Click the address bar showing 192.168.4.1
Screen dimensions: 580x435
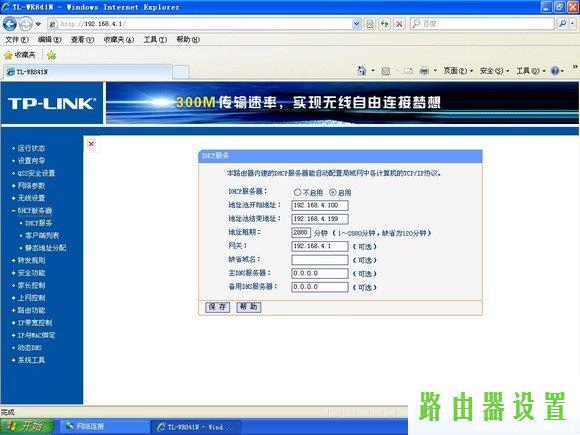coord(200,24)
